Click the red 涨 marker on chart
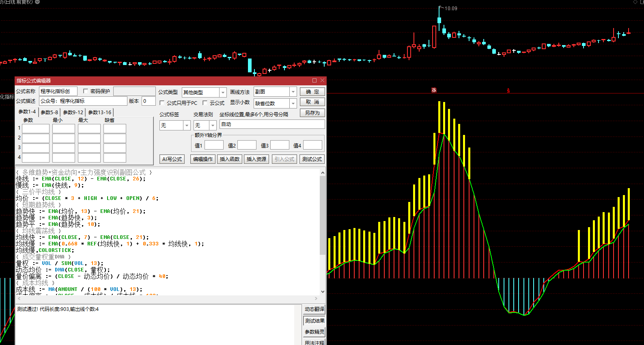 [434, 90]
